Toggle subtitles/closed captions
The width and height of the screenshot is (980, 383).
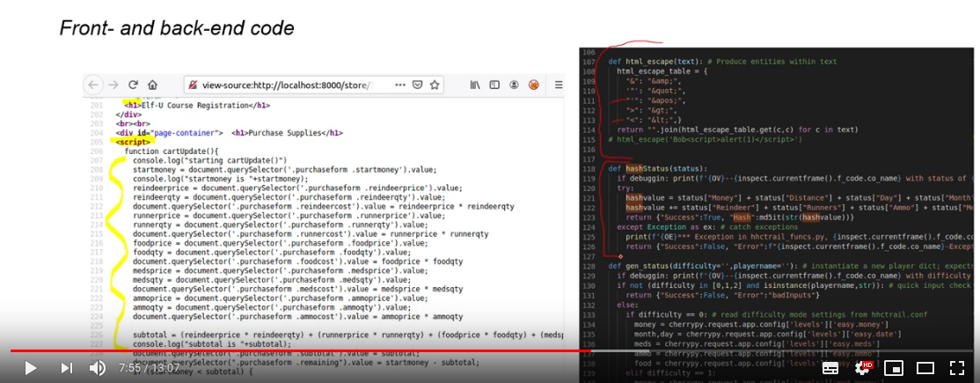[830, 368]
